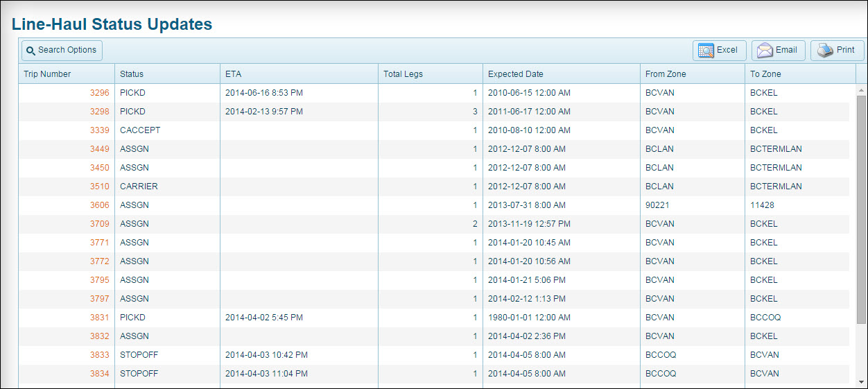Image resolution: width=868 pixels, height=389 pixels.
Task: Select expected date 2010-06-15 12:00 AM
Action: tap(529, 93)
